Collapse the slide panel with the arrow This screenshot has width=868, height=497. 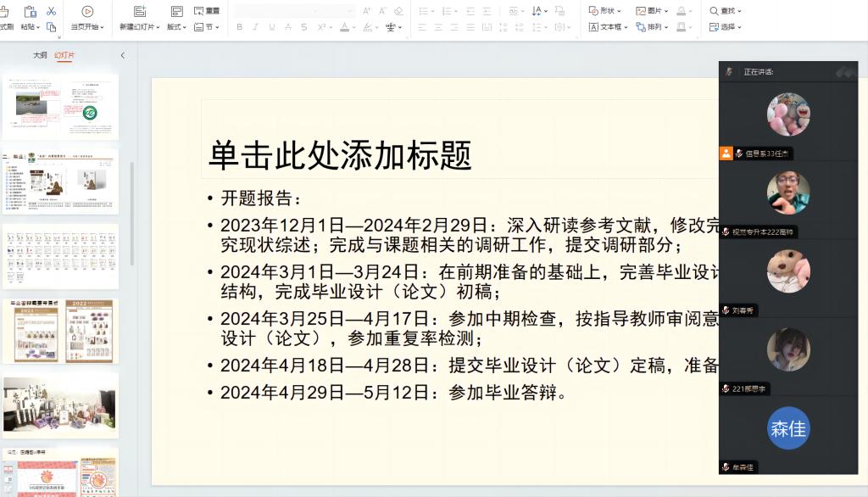(122, 55)
